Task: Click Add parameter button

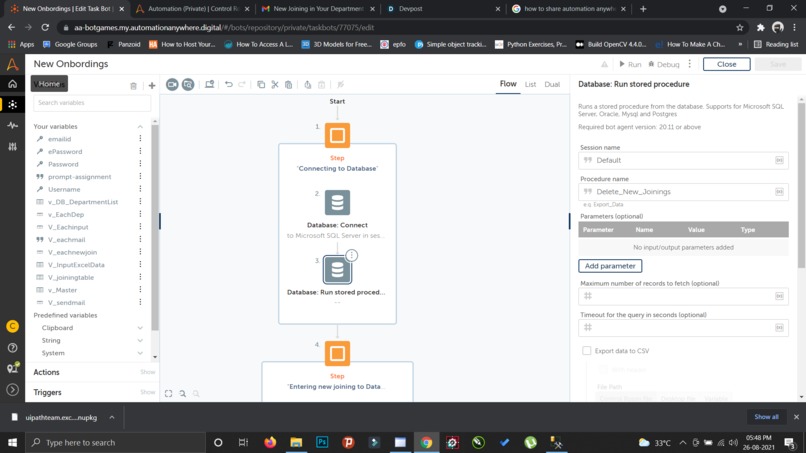Action: 610,266
